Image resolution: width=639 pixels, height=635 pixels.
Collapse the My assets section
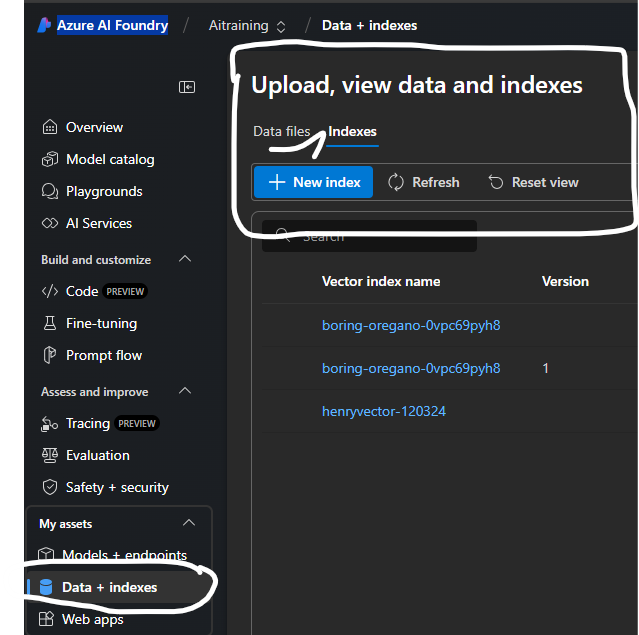pyautogui.click(x=189, y=523)
